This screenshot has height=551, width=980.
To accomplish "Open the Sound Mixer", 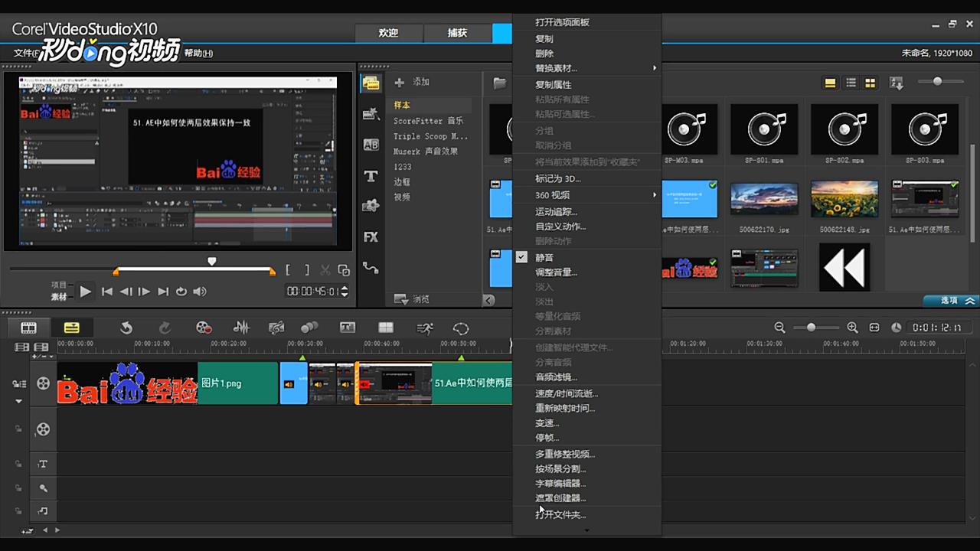I will [x=241, y=328].
